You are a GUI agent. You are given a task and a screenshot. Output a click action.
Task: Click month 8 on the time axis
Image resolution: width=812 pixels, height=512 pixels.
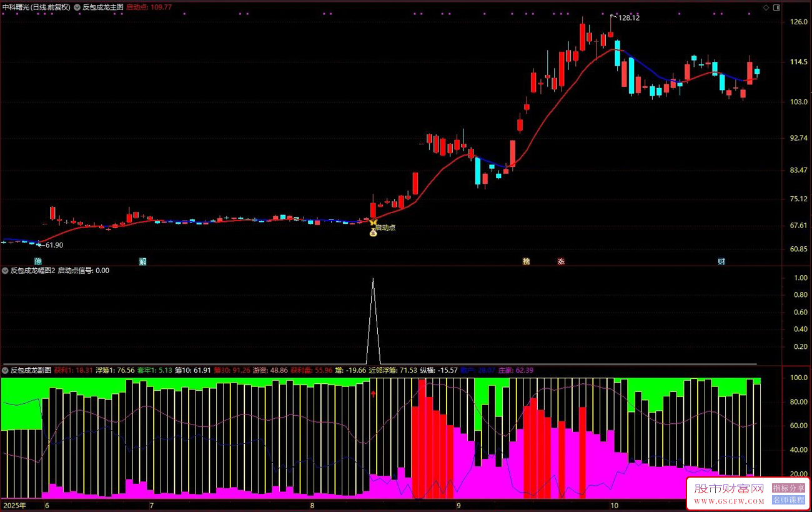(312, 505)
